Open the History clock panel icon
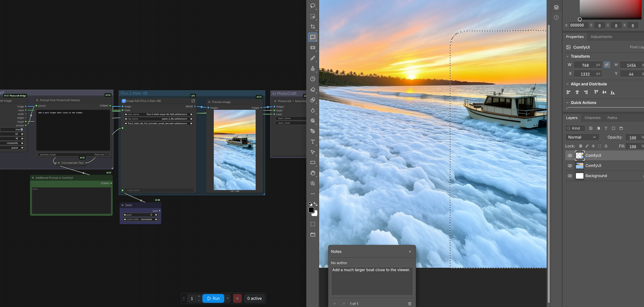Image resolution: width=644 pixels, height=307 pixels. pyautogui.click(x=556, y=18)
